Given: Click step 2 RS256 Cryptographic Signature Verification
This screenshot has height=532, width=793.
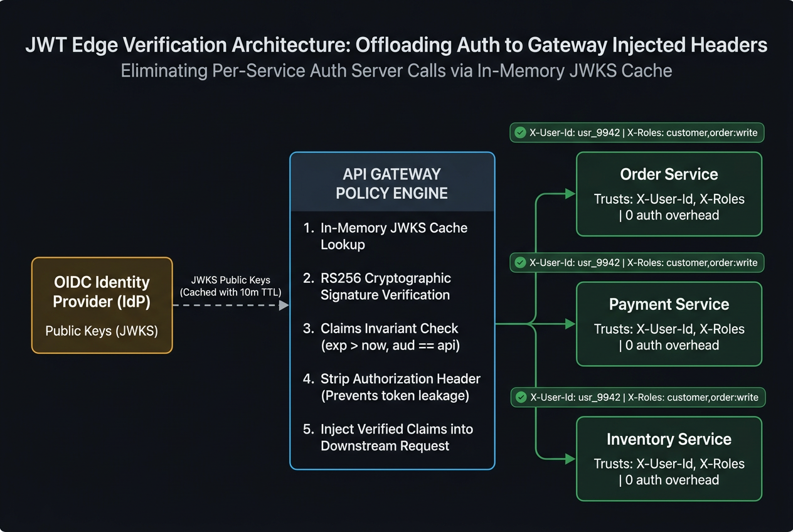Looking at the screenshot, I should pos(377,286).
